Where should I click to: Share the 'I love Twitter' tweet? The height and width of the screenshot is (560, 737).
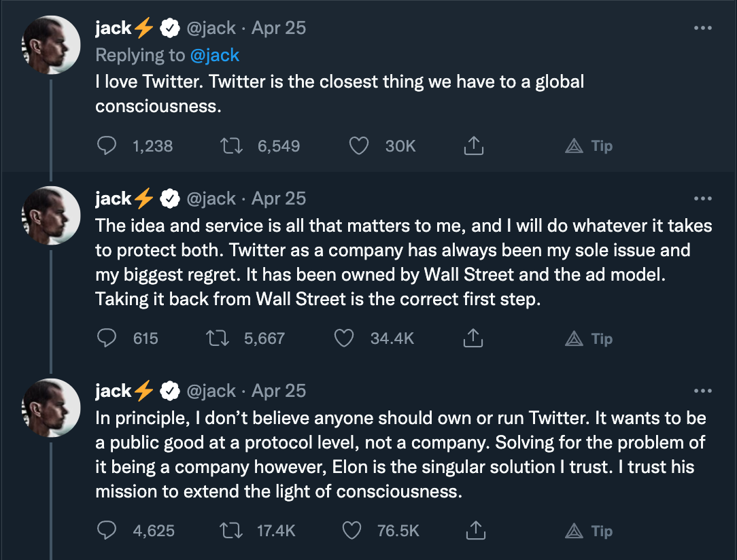coord(473,145)
